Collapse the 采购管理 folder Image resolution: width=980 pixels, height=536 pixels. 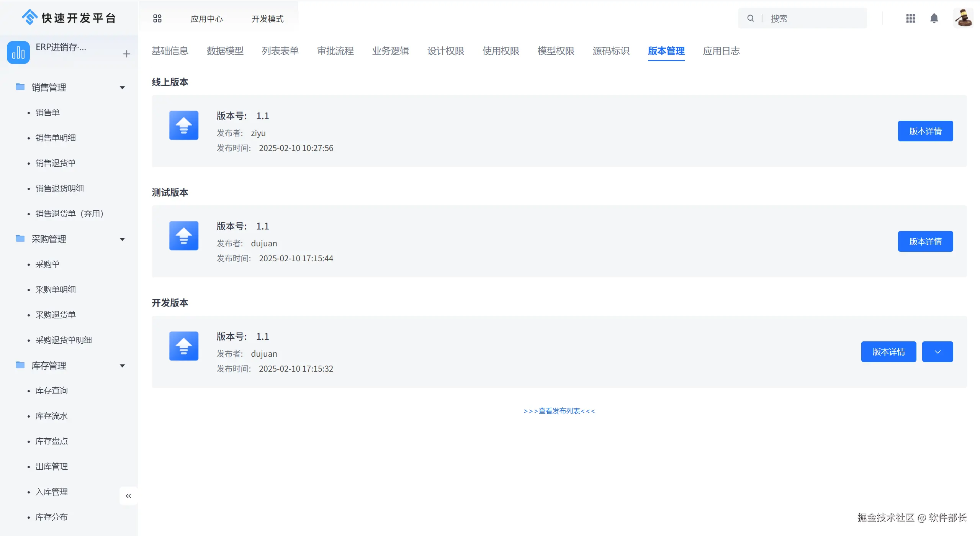coord(122,239)
